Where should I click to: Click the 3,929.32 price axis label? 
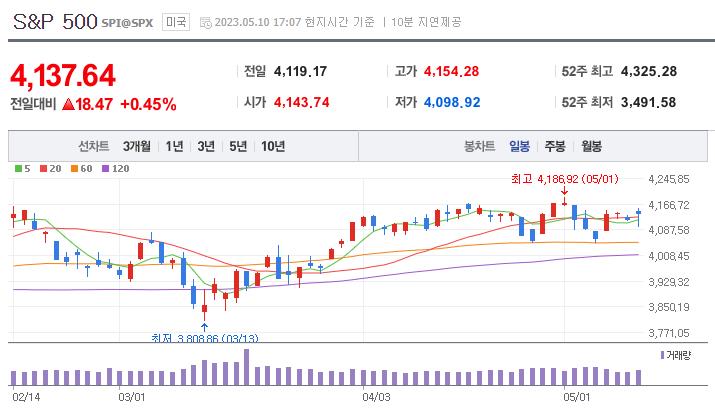[669, 282]
